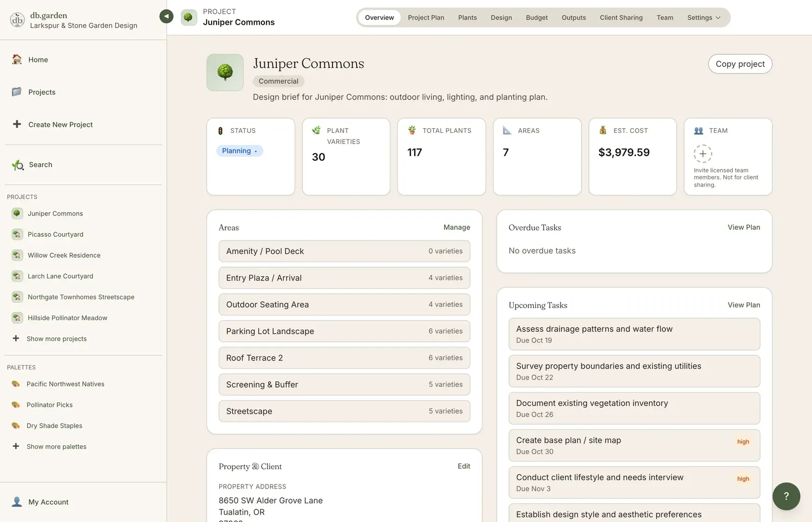Click the project tree icon in top header
Screen dimensions: 812x522
click(189, 17)
